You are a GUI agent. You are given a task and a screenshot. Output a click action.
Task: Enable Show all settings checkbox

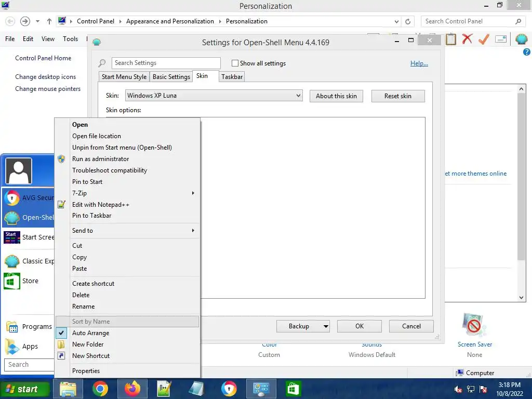point(235,63)
